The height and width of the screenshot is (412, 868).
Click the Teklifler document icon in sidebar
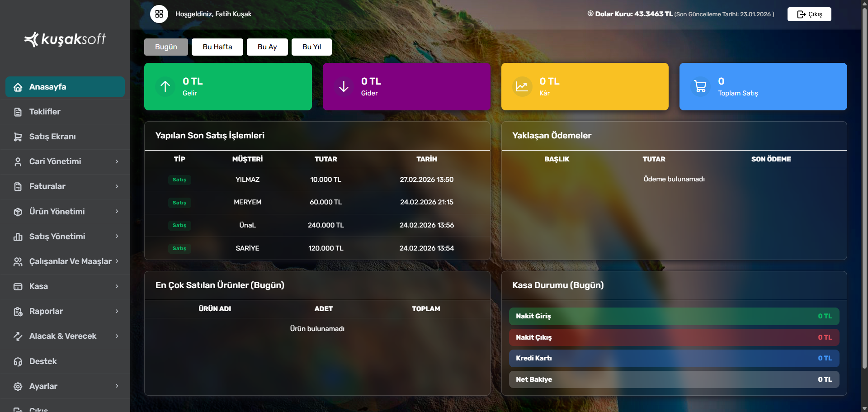(18, 112)
